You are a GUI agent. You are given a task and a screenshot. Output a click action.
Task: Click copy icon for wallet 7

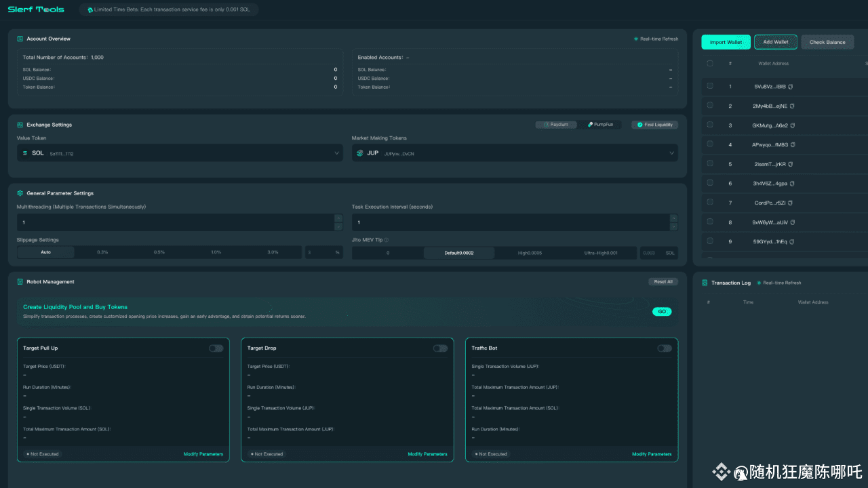click(x=791, y=203)
